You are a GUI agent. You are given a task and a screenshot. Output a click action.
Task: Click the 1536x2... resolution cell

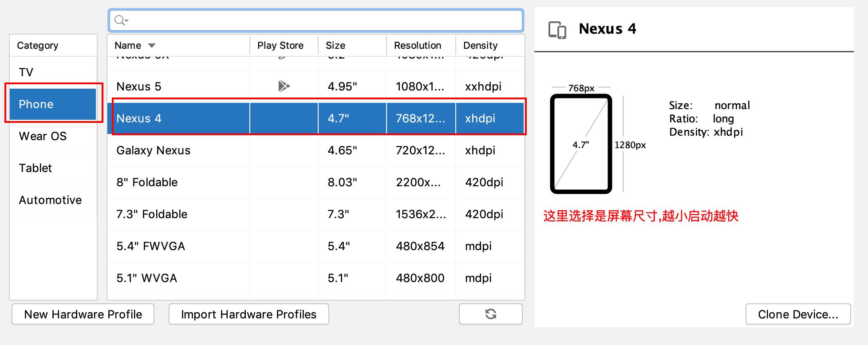[x=421, y=214]
